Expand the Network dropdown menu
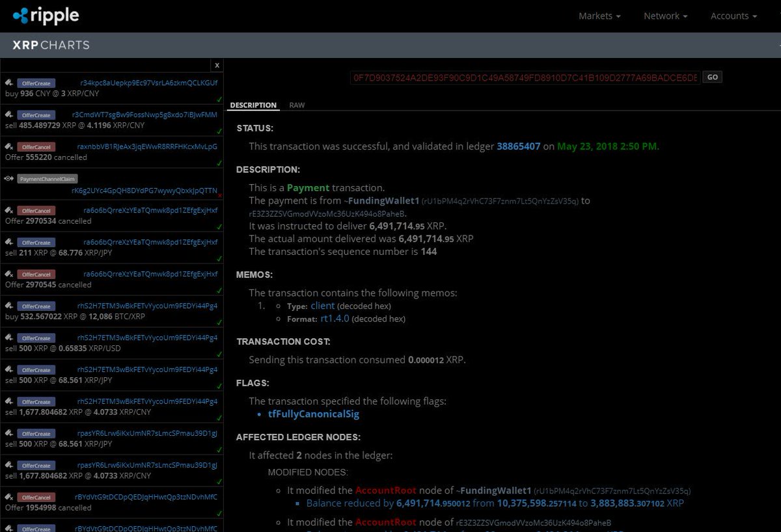This screenshot has width=781, height=532. click(x=666, y=16)
